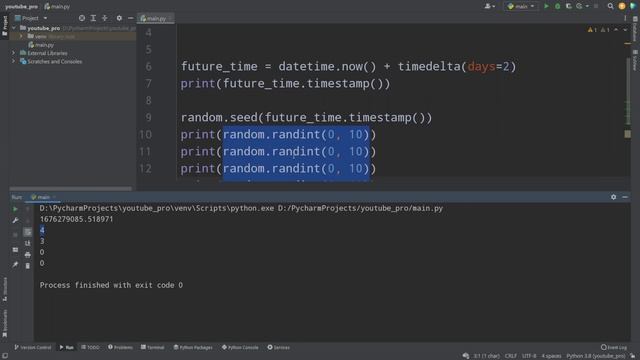Clear console output with trash icon

[x=28, y=266]
